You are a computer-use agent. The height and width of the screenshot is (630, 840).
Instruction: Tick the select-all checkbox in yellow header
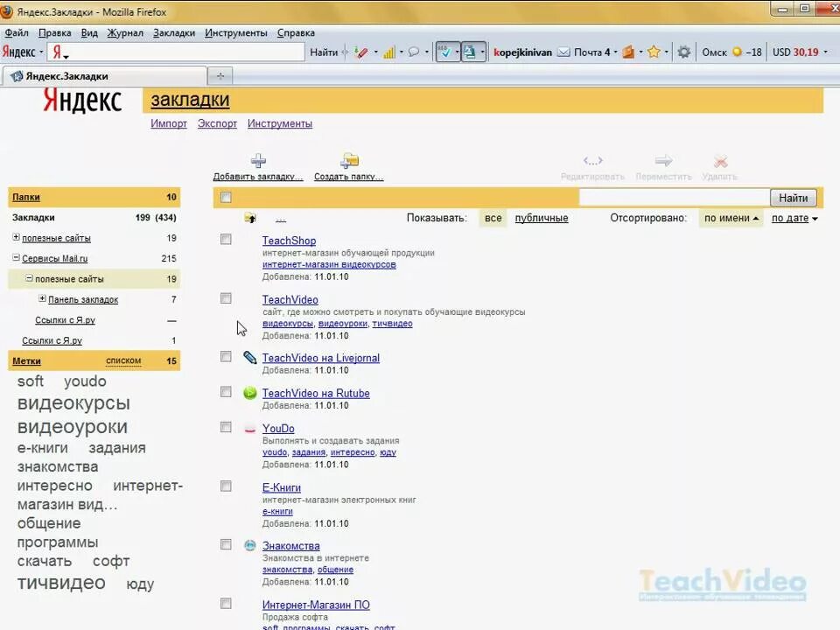coord(226,197)
